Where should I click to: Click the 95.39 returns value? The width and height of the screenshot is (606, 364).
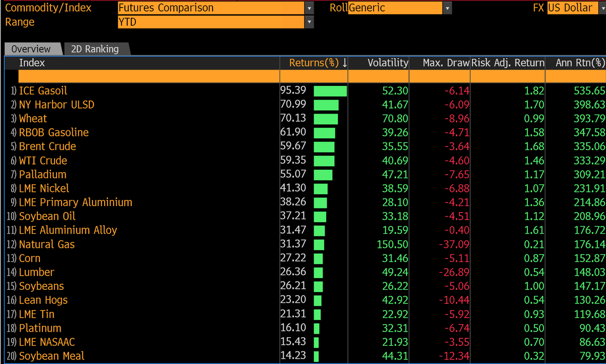293,90
